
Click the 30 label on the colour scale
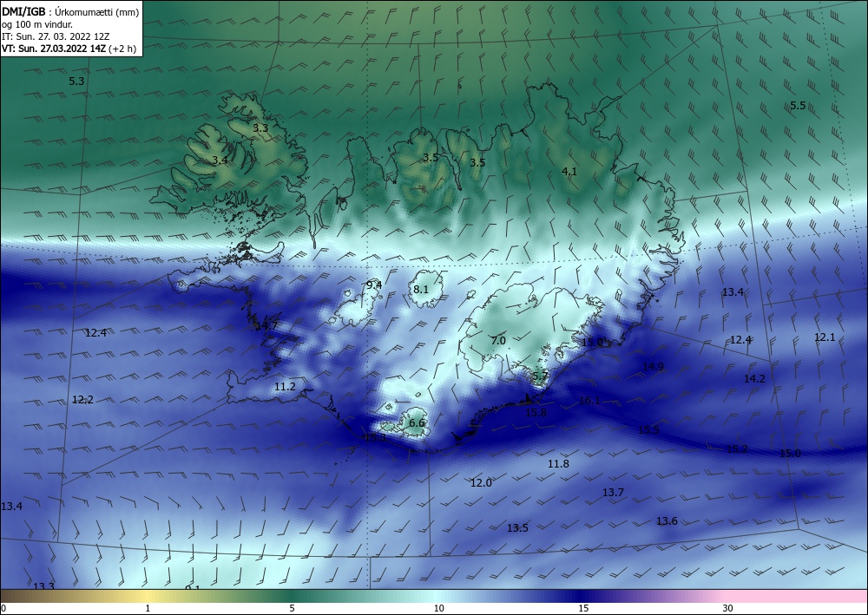728,609
